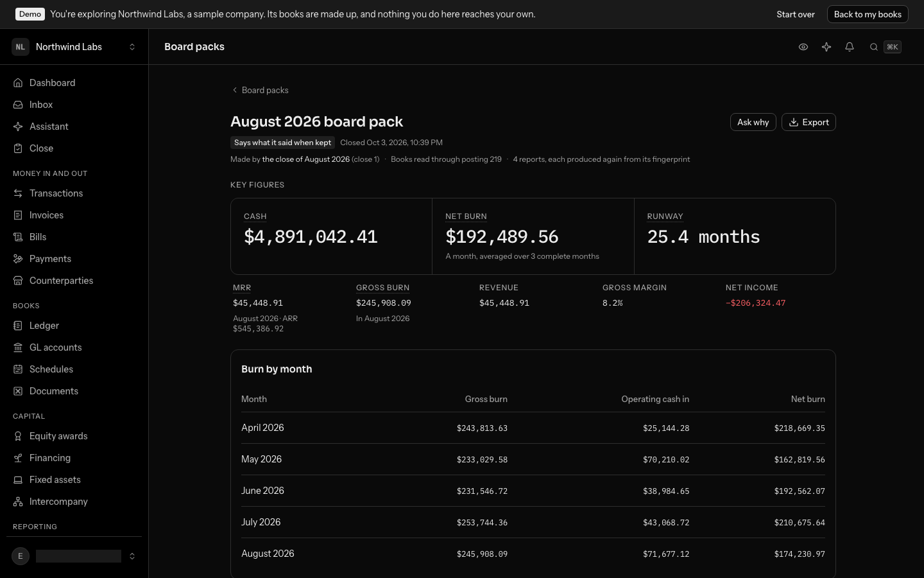This screenshot has height=578, width=924.
Task: Open notifications with the bell icon
Action: 850,47
